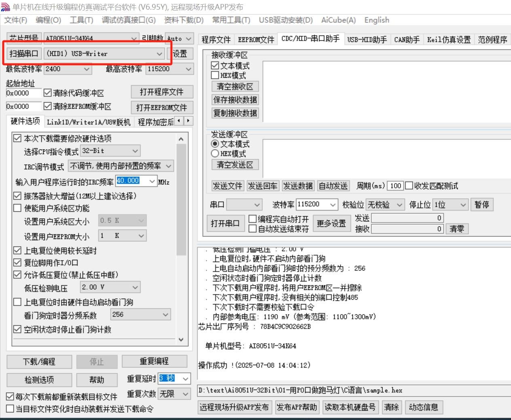
Task: Click the 自动发送 button
Action: click(333, 186)
